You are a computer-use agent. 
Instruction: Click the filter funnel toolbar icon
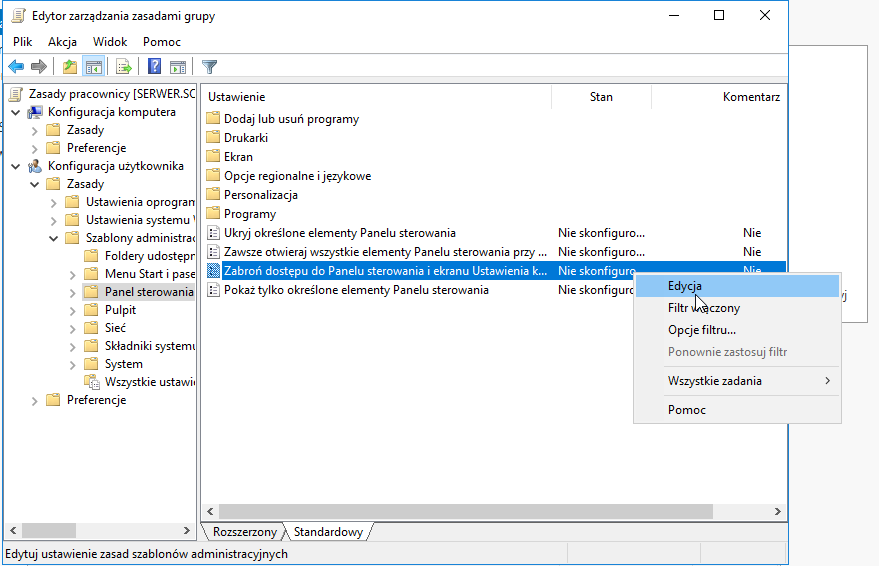[209, 67]
